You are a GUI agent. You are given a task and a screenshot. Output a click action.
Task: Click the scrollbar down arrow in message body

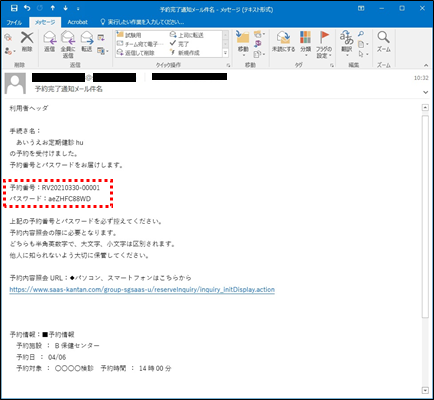click(x=425, y=390)
